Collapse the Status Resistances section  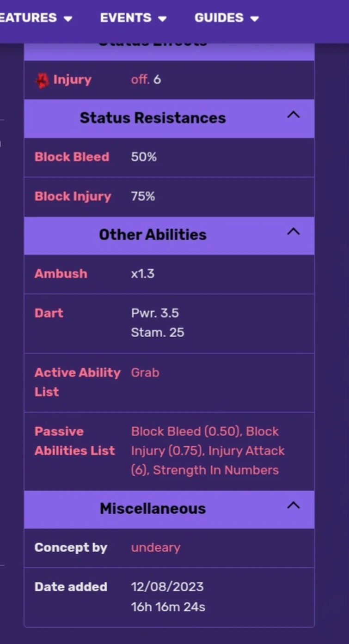click(294, 115)
